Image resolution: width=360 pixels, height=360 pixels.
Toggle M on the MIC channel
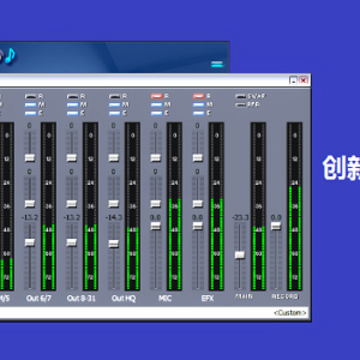tap(156, 105)
